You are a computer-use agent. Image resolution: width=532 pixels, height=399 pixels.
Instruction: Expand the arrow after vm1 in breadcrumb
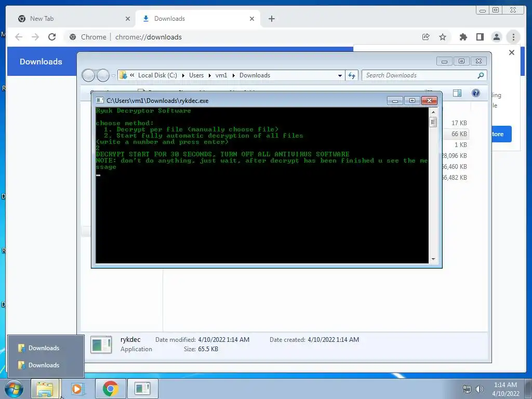click(233, 75)
